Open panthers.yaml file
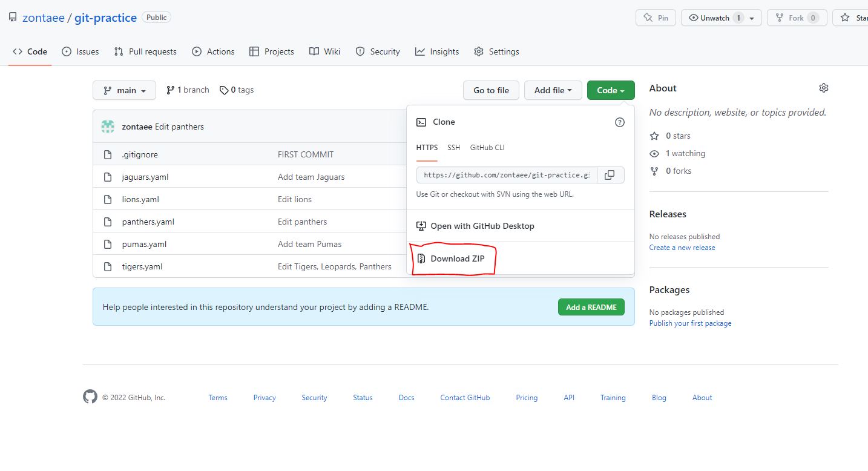 [148, 222]
